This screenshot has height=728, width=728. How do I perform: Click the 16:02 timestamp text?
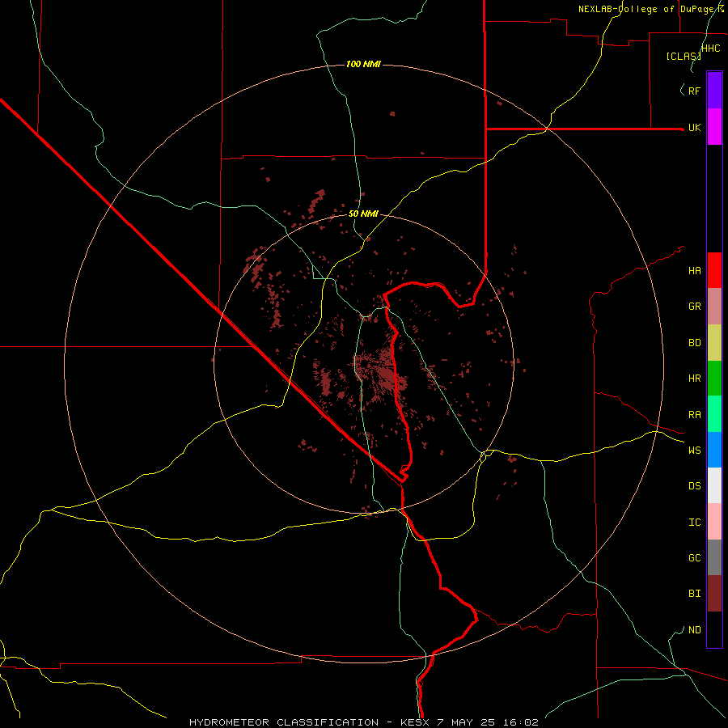(x=522, y=722)
